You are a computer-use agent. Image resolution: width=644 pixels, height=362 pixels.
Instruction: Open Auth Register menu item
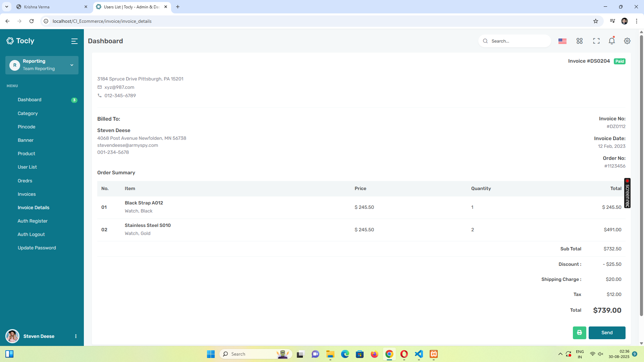point(33,221)
